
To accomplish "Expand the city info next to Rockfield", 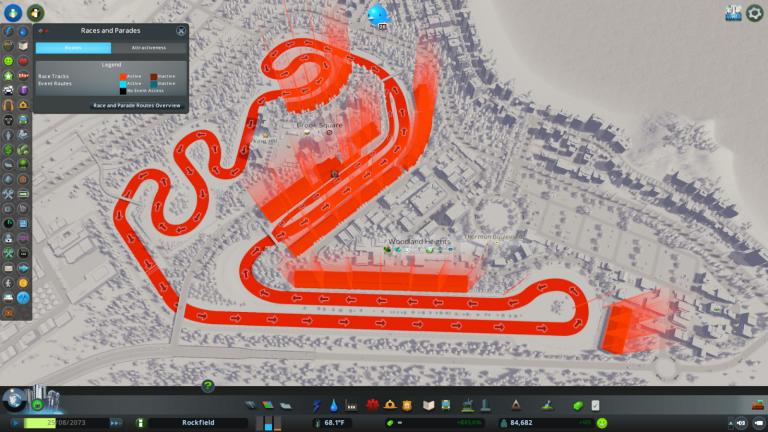I will click(x=141, y=423).
